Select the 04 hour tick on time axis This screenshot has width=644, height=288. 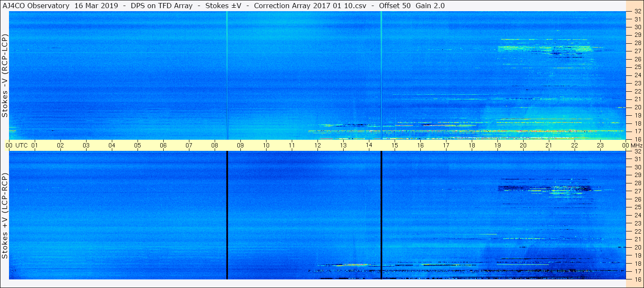[112, 145]
